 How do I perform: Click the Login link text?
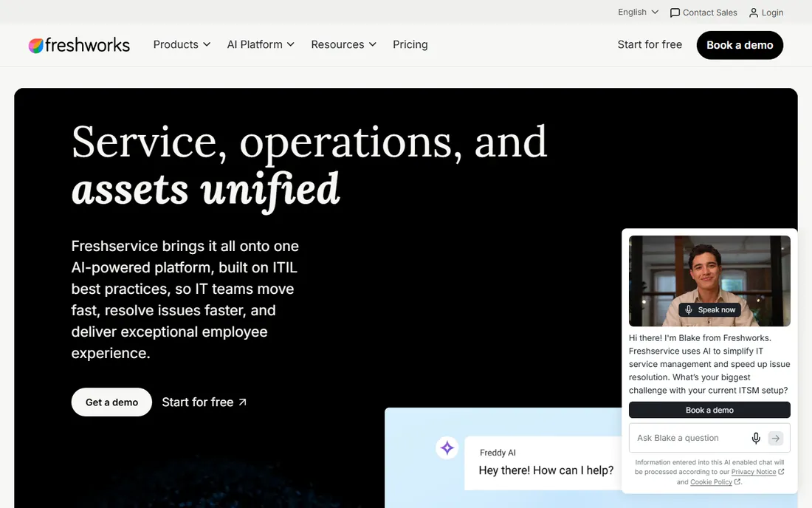pyautogui.click(x=772, y=13)
